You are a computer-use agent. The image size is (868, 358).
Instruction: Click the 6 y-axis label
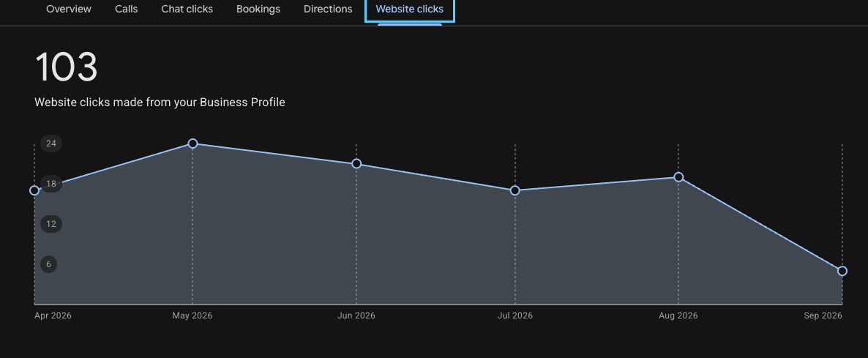tap(49, 264)
